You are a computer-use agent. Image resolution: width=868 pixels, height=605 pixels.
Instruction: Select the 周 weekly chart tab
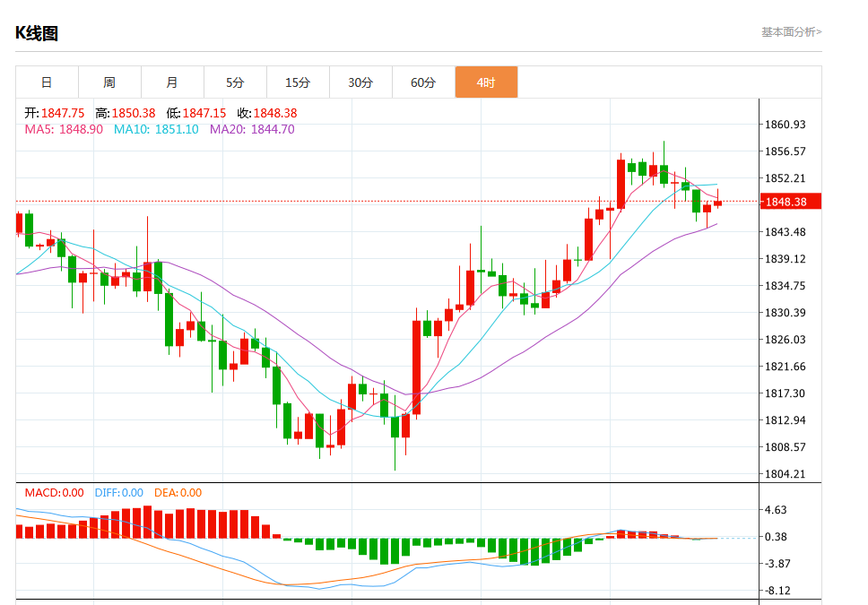tap(109, 82)
